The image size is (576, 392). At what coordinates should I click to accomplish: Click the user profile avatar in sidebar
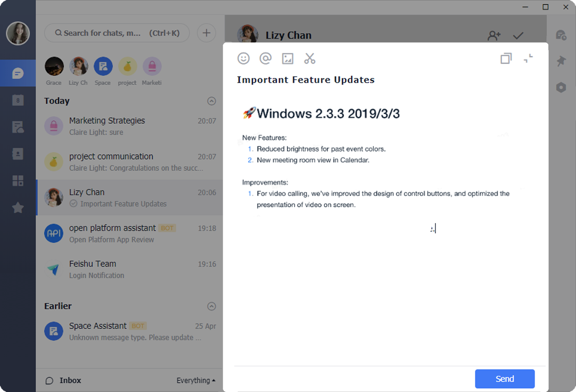(18, 33)
